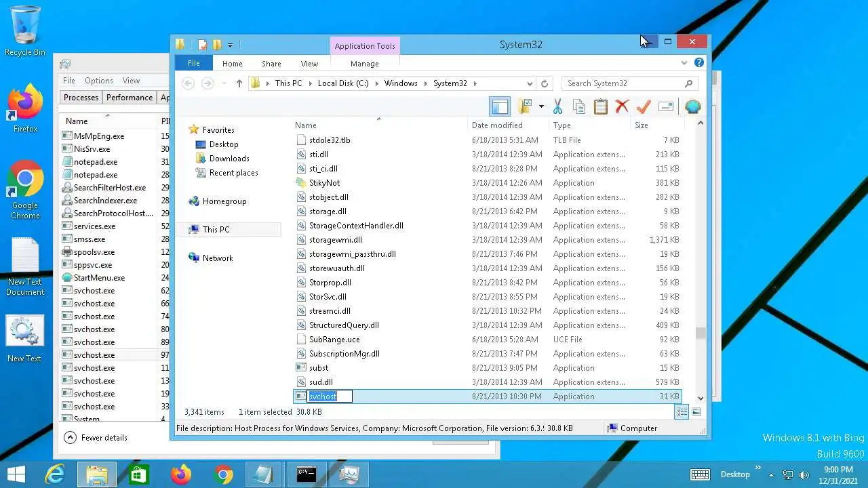
Task: Expand the chevron after System32 in breadcrumb
Action: click(x=475, y=83)
